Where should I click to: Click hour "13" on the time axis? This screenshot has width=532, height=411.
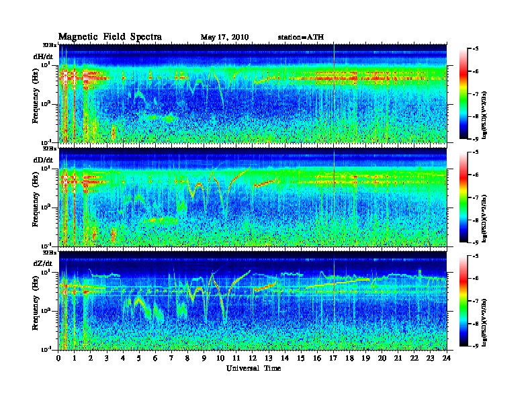pos(269,359)
